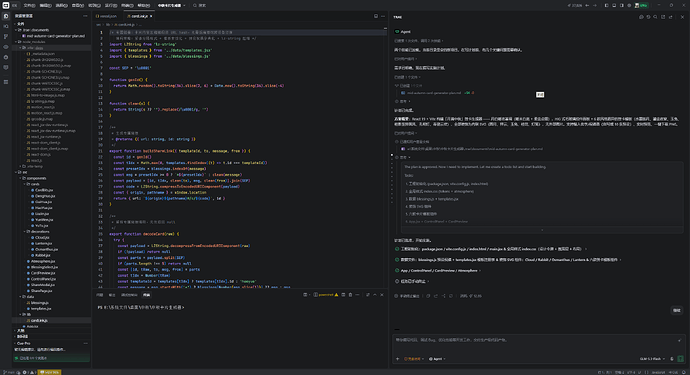
Task: Toggle secondary sidebar layout icon in title bar
Action: pyautogui.click(x=621, y=5)
